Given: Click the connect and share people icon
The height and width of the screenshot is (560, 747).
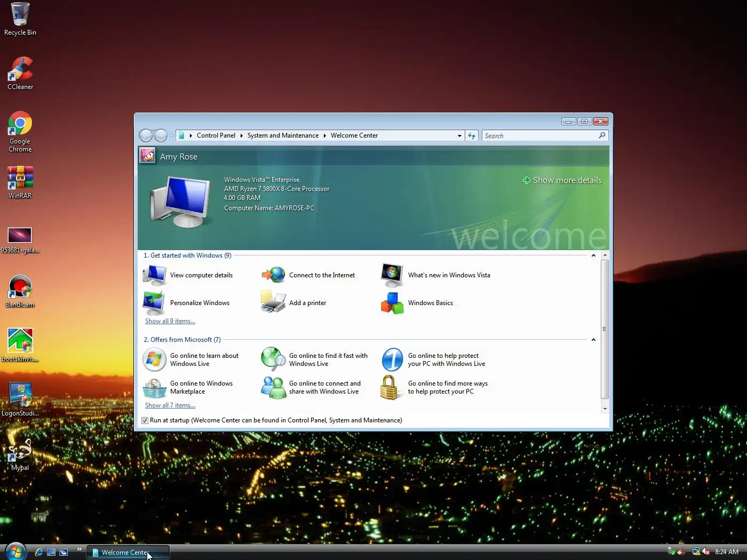Looking at the screenshot, I should tap(274, 387).
